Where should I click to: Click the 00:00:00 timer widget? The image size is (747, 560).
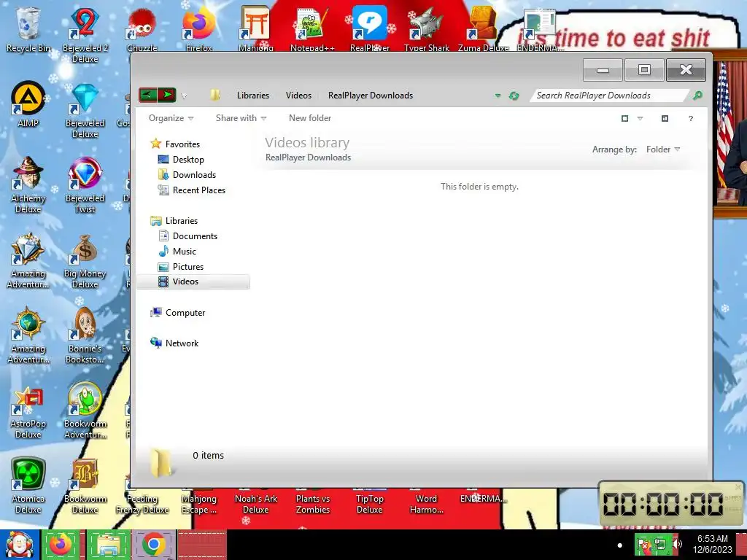[671, 504]
